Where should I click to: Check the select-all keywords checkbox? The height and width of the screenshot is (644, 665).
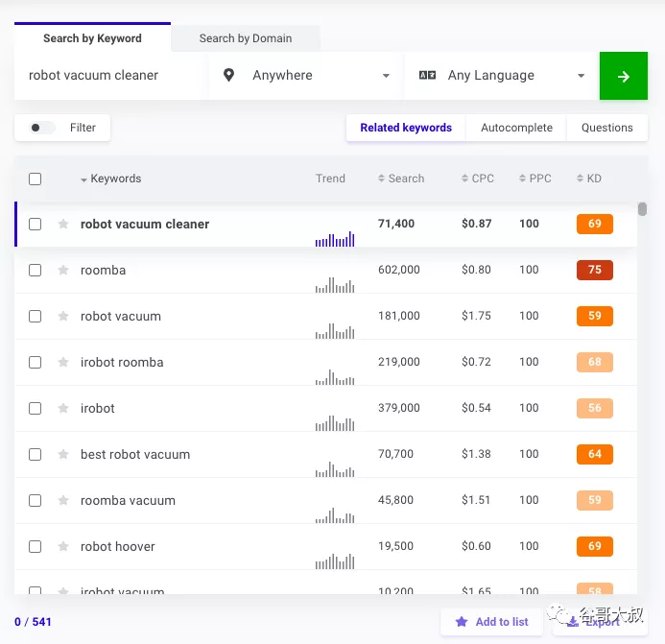tap(35, 179)
